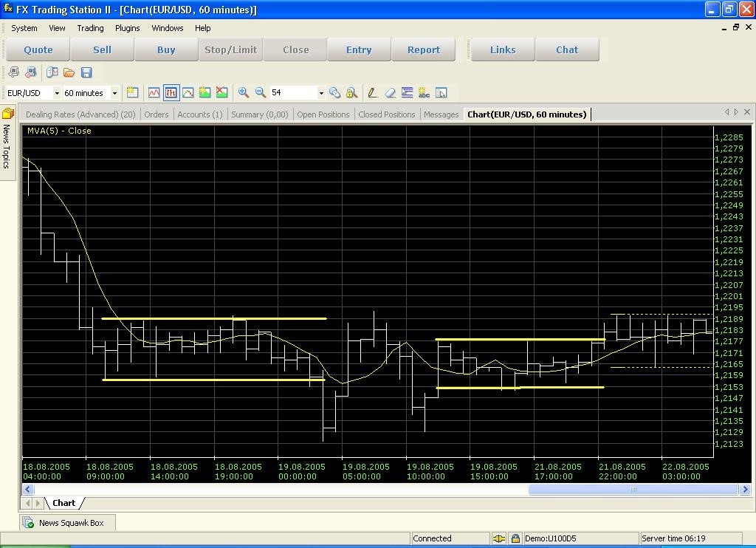756x548 pixels.
Task: Open the EUR/USD symbol dropdown
Action: pyautogui.click(x=57, y=93)
